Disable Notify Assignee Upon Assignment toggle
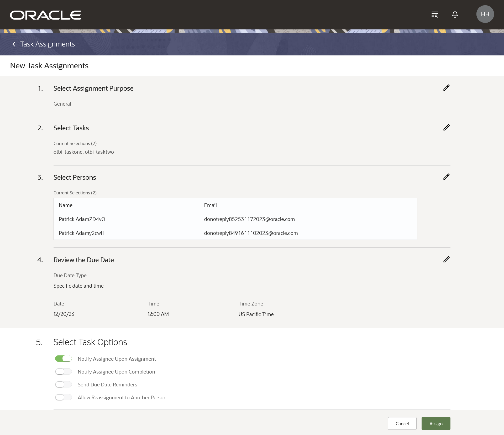Image resolution: width=504 pixels, height=435 pixels. (x=64, y=359)
